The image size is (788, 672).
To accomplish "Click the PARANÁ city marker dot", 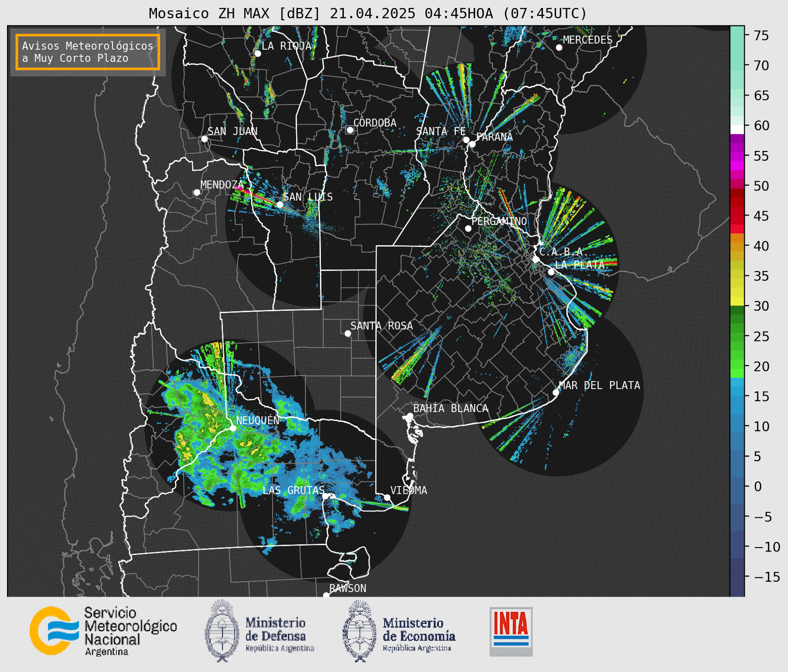I will (x=472, y=144).
